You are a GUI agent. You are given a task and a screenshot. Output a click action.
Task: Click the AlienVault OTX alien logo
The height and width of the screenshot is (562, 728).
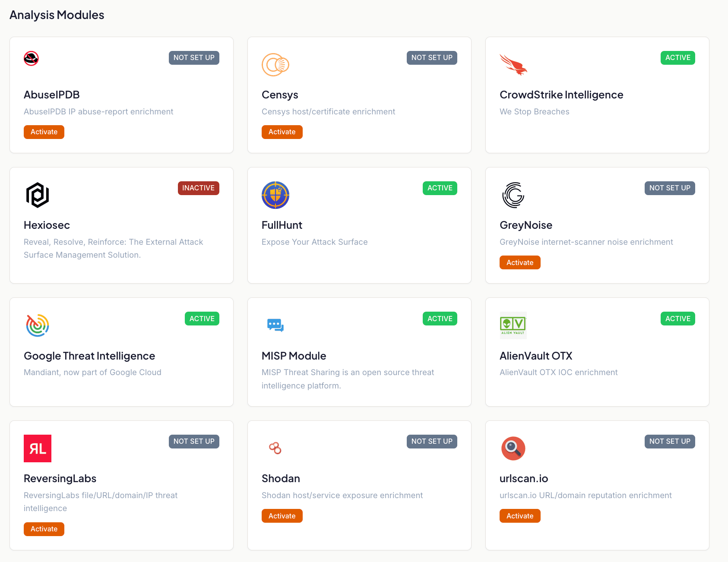pyautogui.click(x=513, y=325)
